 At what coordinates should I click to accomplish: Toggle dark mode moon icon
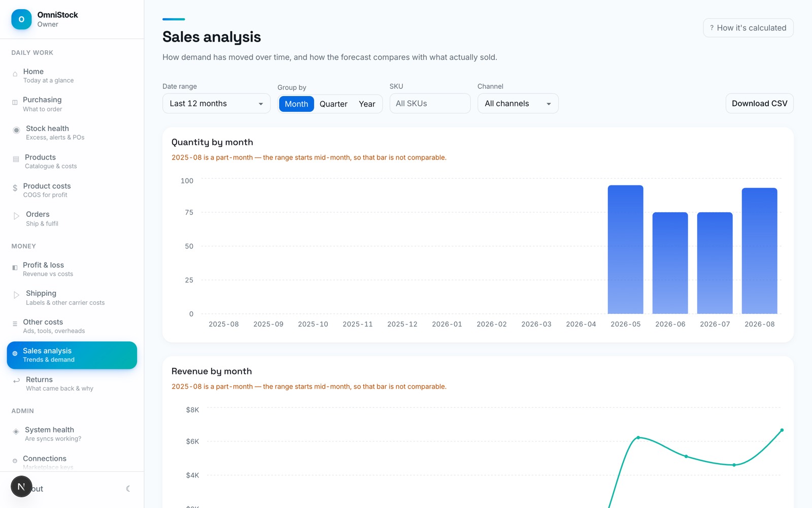pos(128,489)
